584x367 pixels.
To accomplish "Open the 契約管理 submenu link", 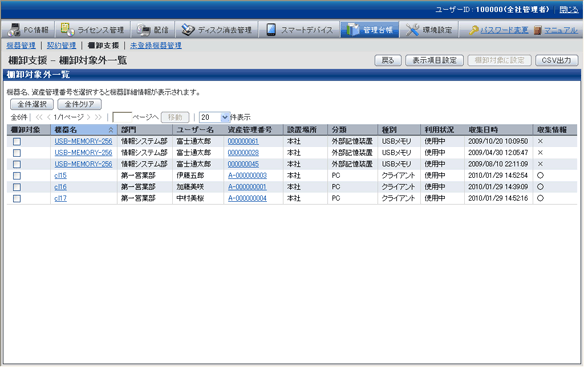I will click(x=61, y=45).
